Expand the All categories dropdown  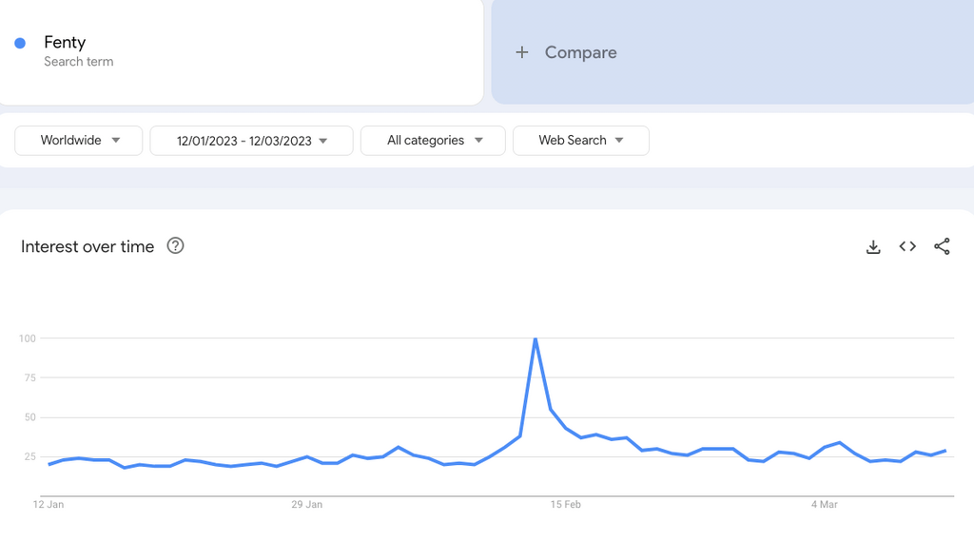coord(433,141)
